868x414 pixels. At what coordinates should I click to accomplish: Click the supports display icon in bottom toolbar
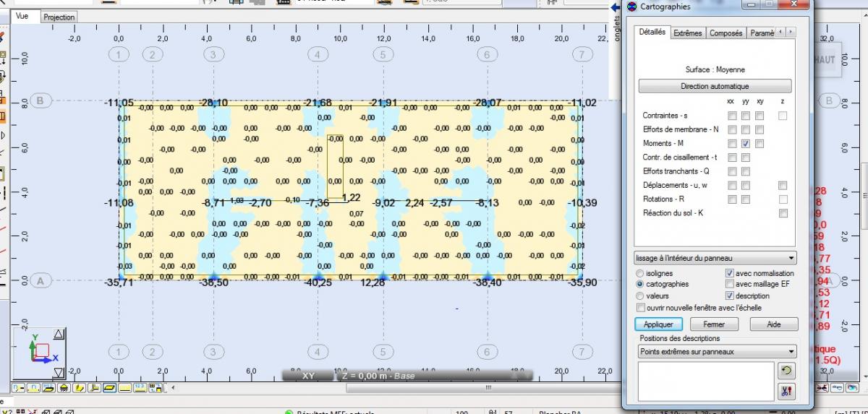pos(64,388)
